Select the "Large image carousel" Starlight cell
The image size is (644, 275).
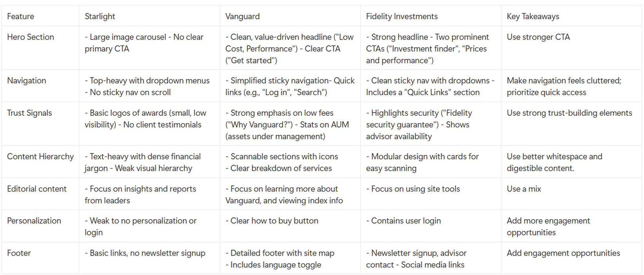click(x=144, y=43)
